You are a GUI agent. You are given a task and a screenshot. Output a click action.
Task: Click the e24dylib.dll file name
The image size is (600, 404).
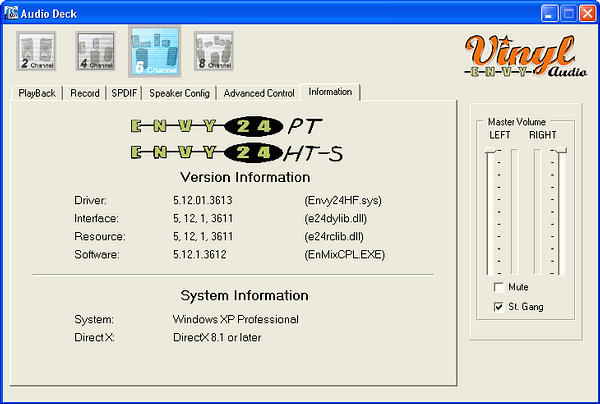[336, 218]
